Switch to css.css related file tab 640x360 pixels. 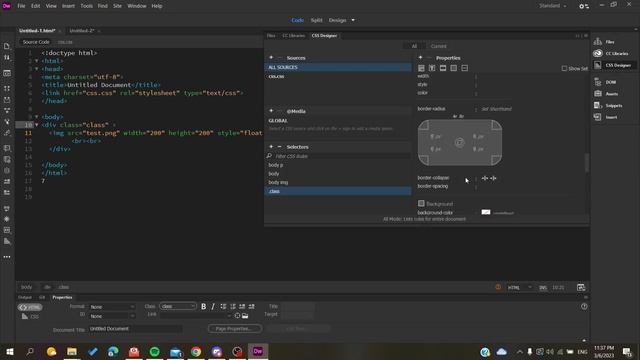(65, 42)
